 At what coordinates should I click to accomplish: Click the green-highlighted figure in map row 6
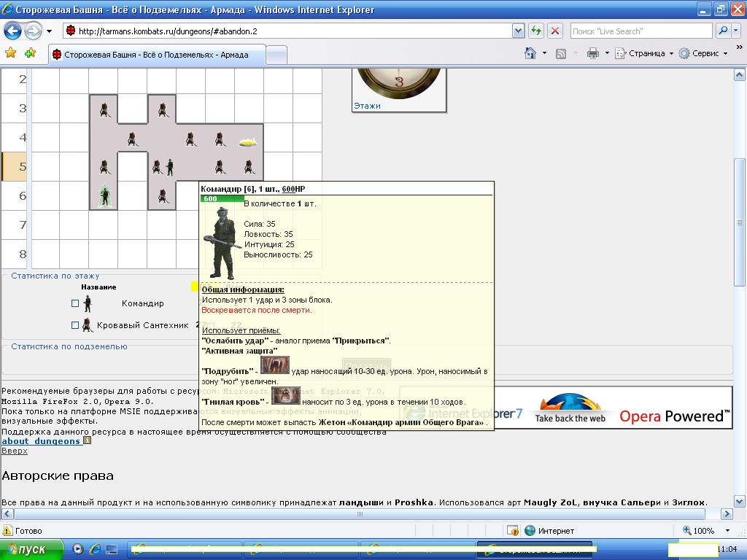pyautogui.click(x=105, y=195)
